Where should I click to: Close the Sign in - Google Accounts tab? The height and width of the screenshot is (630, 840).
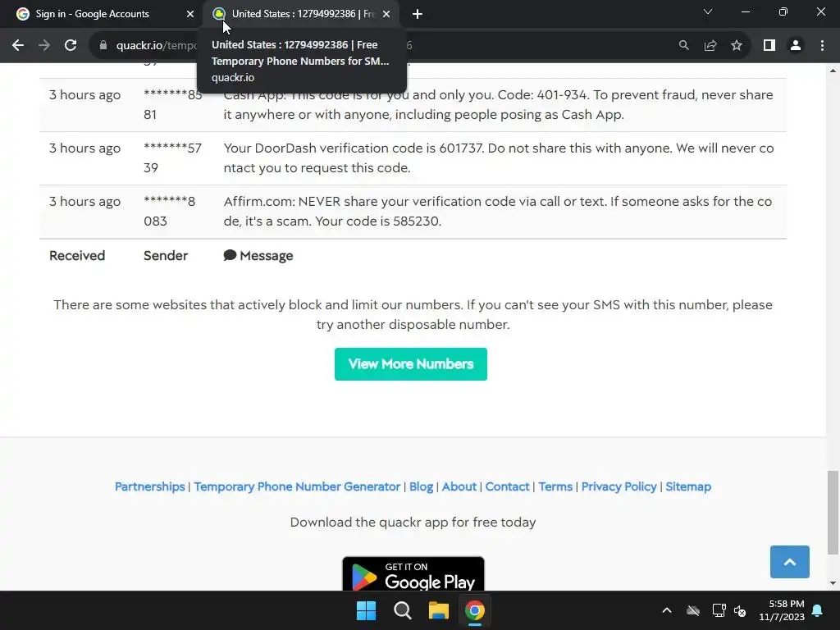pyautogui.click(x=189, y=14)
